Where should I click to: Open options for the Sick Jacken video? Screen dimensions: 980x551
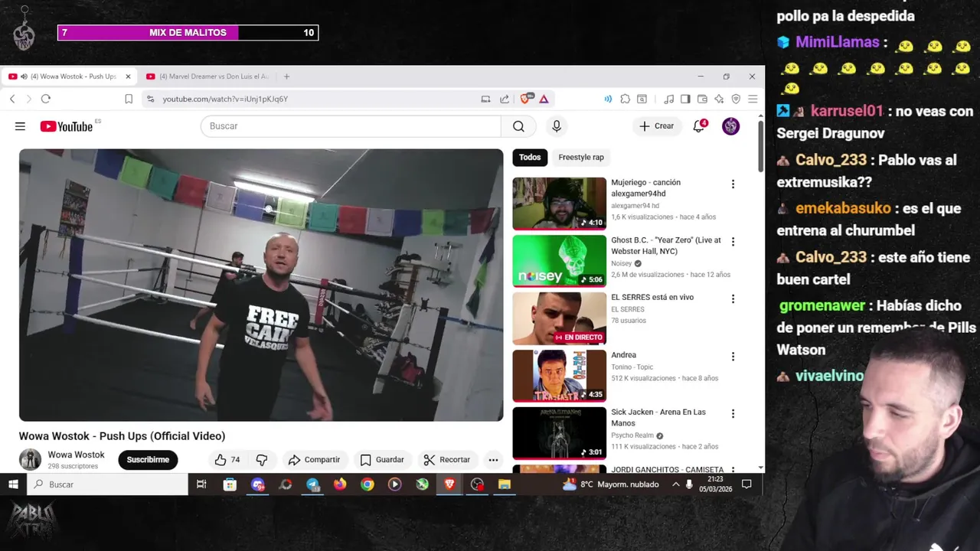733,413
